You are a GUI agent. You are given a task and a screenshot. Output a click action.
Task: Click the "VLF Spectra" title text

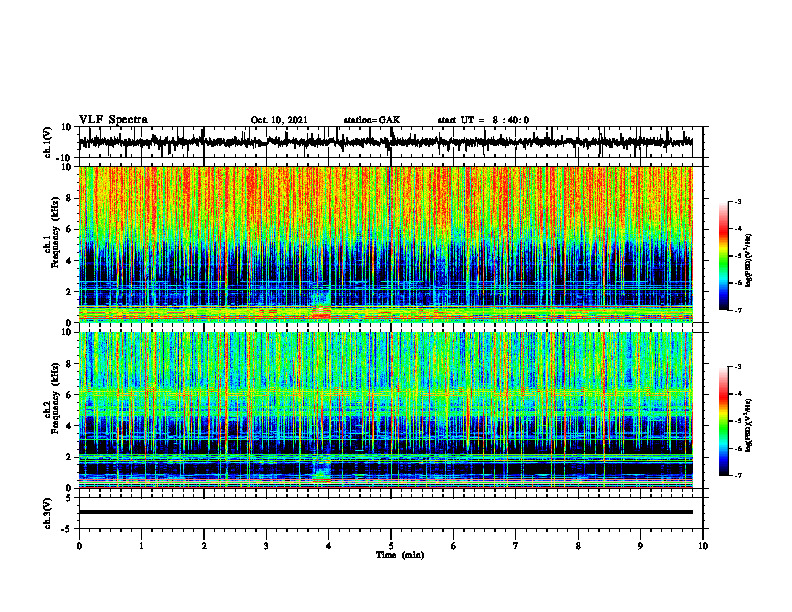(113, 120)
